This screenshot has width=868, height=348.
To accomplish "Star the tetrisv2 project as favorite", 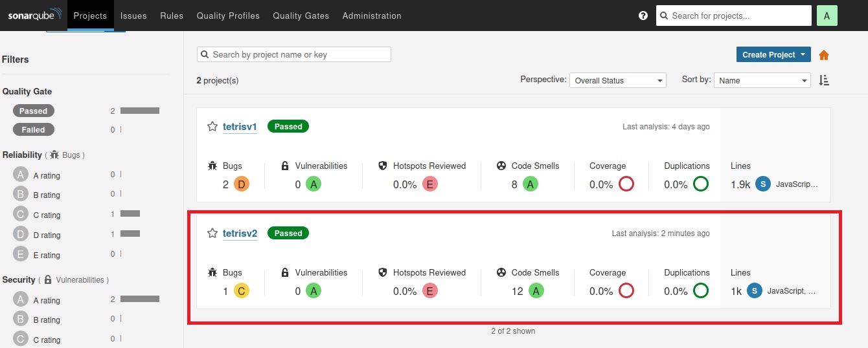I will pyautogui.click(x=212, y=233).
